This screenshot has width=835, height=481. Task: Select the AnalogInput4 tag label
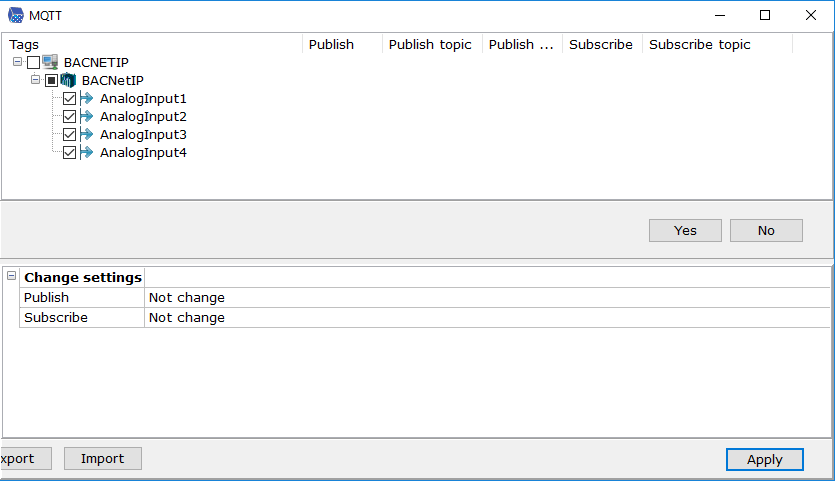(x=143, y=152)
